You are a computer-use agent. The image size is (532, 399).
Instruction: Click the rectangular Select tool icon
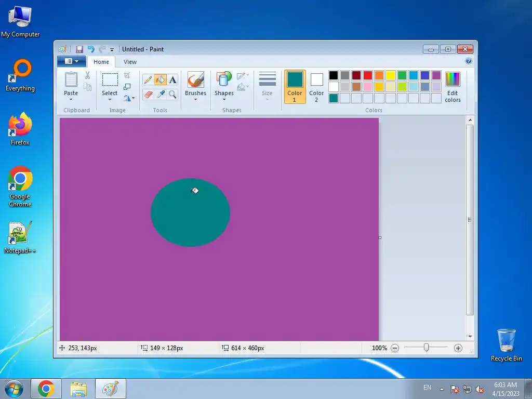pyautogui.click(x=110, y=79)
